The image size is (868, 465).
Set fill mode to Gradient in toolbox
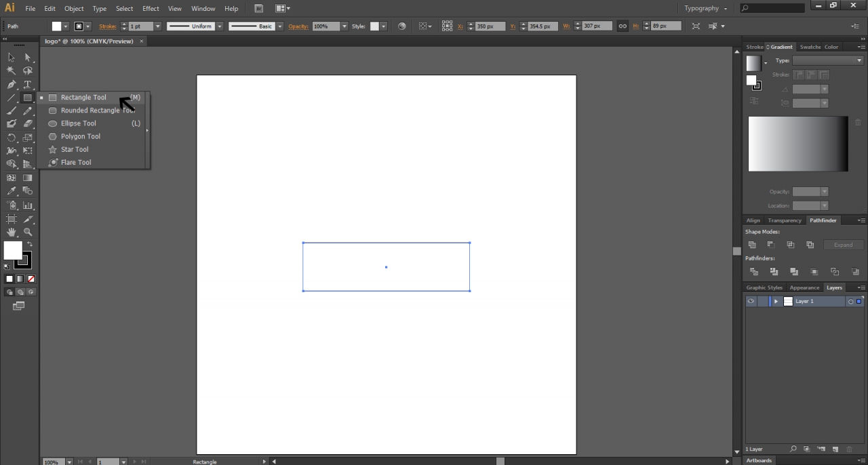pos(20,279)
